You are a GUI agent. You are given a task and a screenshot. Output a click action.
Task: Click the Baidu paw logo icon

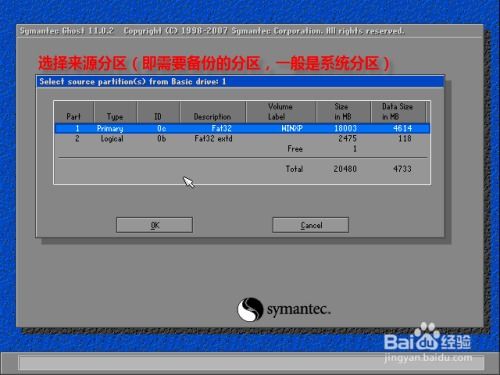pyautogui.click(x=427, y=335)
